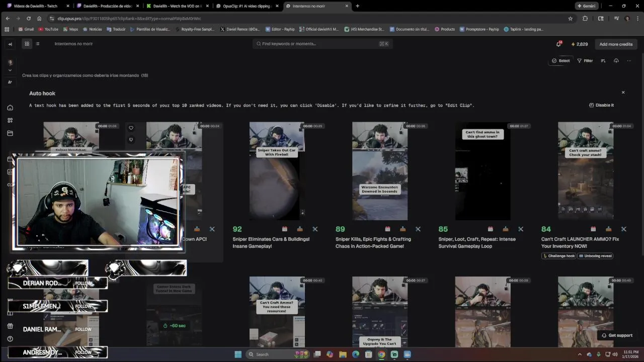
Task: Open the YouTube bookmark
Action: (48, 29)
